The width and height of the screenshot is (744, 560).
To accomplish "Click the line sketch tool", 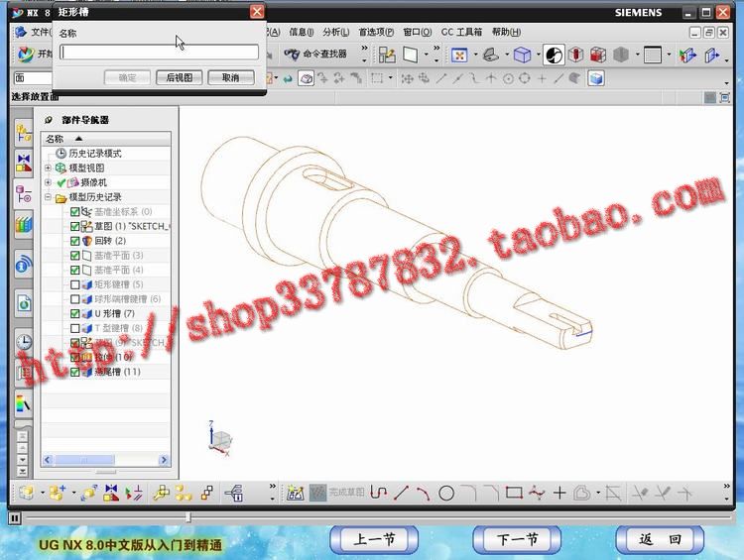I will 401,494.
